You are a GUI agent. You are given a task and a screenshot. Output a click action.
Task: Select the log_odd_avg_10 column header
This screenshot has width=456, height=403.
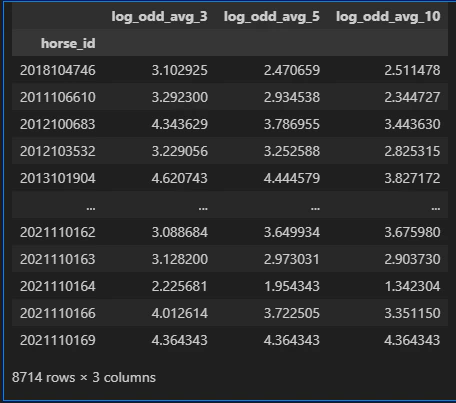click(x=388, y=16)
